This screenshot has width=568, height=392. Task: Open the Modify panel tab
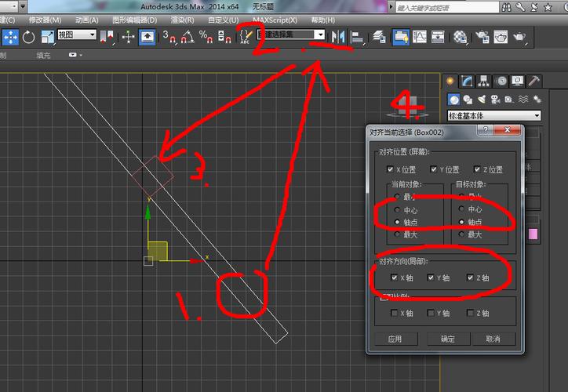pyautogui.click(x=468, y=81)
